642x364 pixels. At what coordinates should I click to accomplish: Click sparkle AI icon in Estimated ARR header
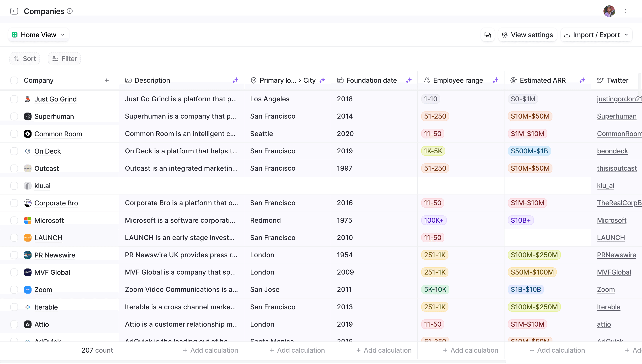tap(582, 80)
